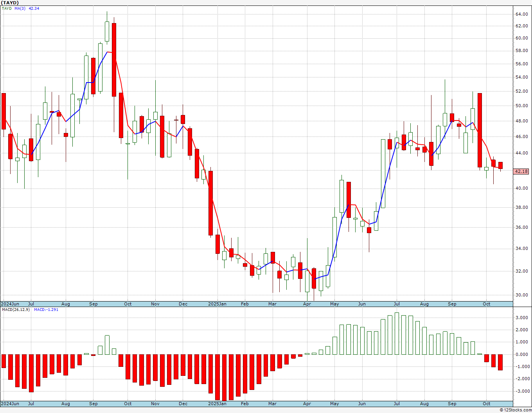The image size is (532, 413).
Task: Select the 36.00 price axis label
Action: coord(521,228)
